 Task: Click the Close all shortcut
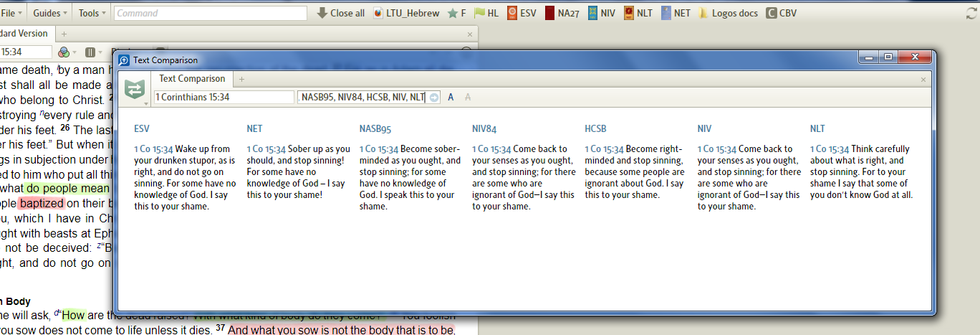coord(341,13)
